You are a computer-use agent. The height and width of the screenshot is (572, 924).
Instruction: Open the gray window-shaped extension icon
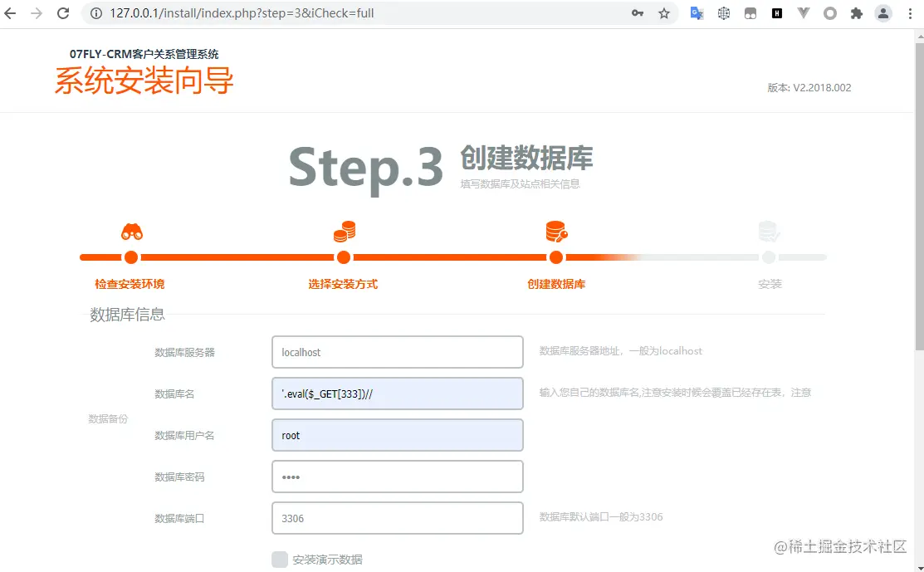coord(750,13)
